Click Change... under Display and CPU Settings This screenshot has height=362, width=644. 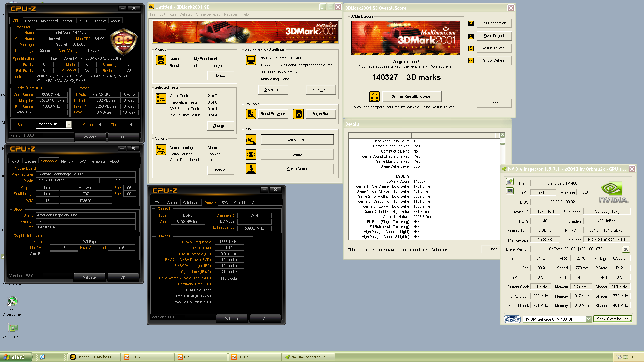[321, 90]
